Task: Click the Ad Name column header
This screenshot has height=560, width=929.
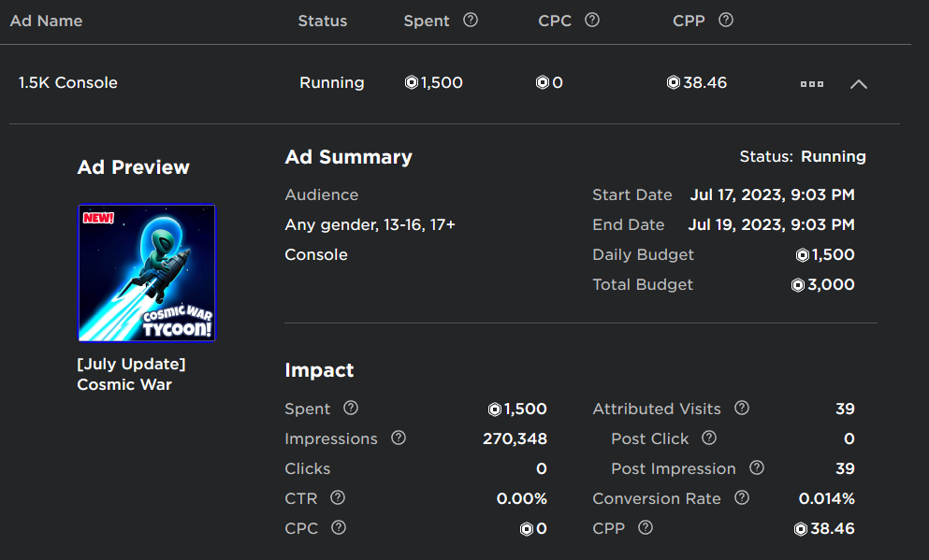Action: click(46, 21)
